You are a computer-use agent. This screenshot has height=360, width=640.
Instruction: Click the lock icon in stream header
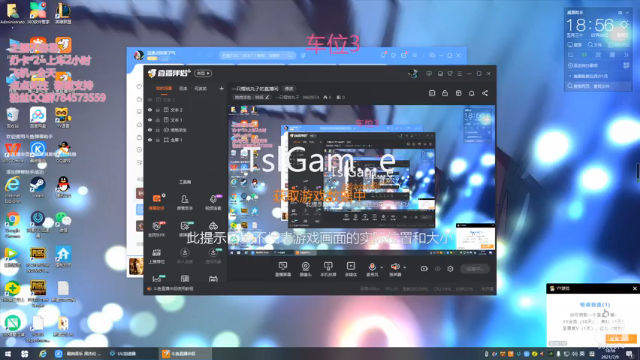click(x=445, y=93)
